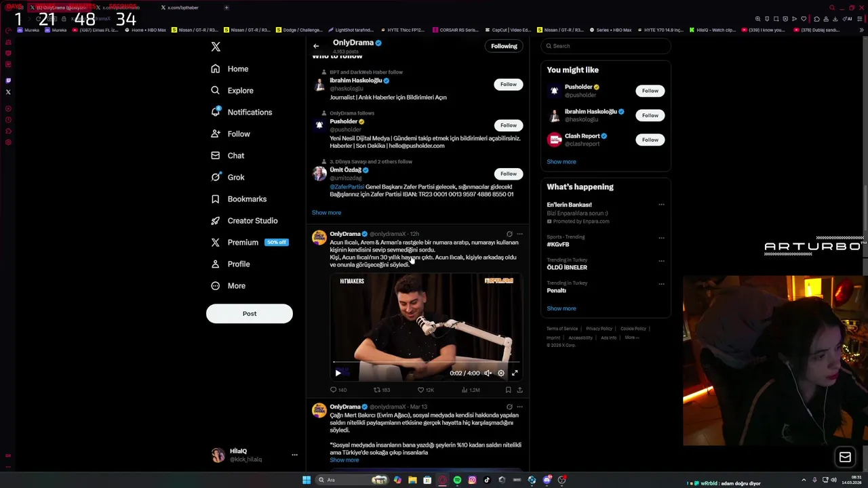Click the search field on X
This screenshot has width=868, height=488.
606,46
